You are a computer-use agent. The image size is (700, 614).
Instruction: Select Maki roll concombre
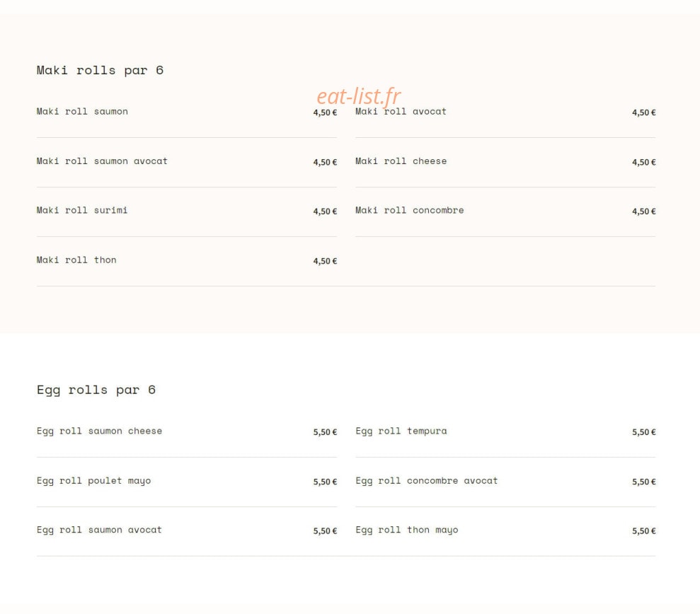tap(409, 210)
